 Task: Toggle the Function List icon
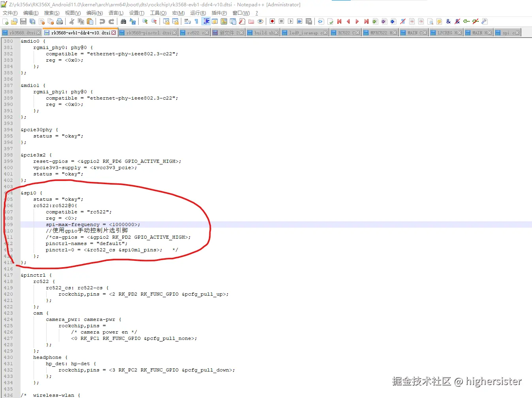242,21
